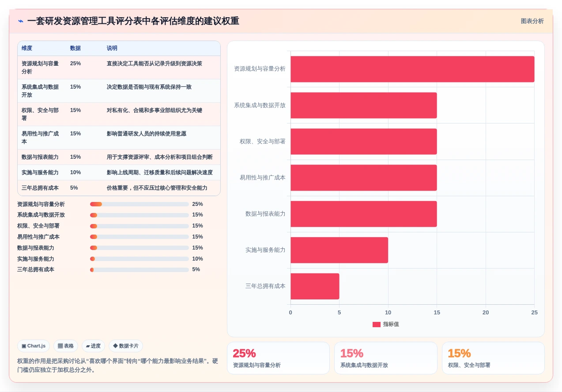Screen dimensions: 562x392
Task: Toggle the 指标值 legend color swatch
Action: (376, 325)
